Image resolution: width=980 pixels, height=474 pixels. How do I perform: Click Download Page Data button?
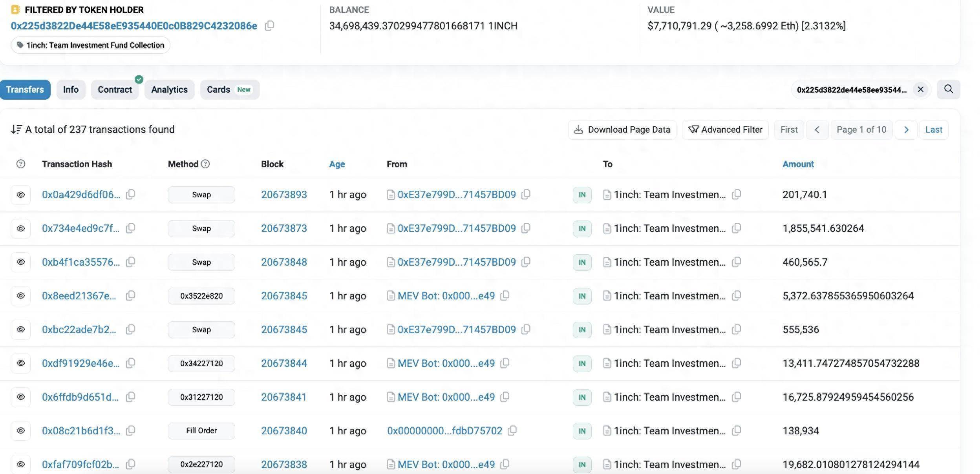622,130
